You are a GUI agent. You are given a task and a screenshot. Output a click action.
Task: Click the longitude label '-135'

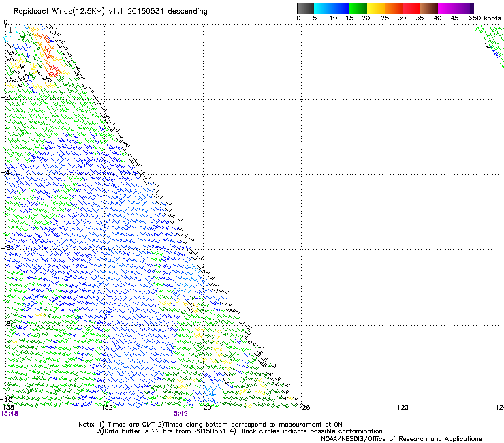click(x=7, y=408)
